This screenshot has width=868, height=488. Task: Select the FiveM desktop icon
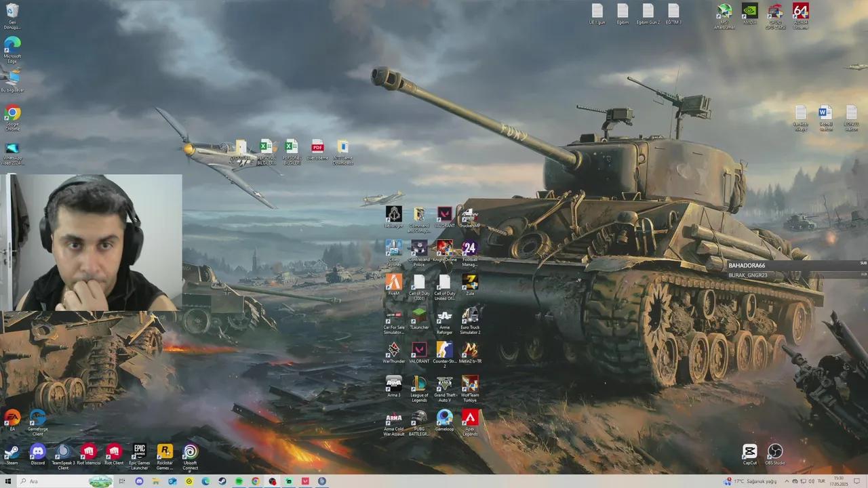point(393,285)
